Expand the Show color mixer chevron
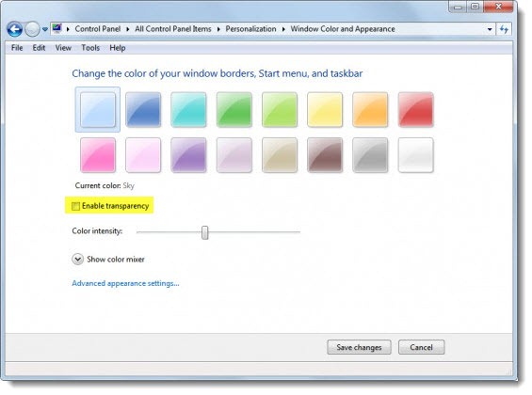The height and width of the screenshot is (395, 532). click(77, 260)
